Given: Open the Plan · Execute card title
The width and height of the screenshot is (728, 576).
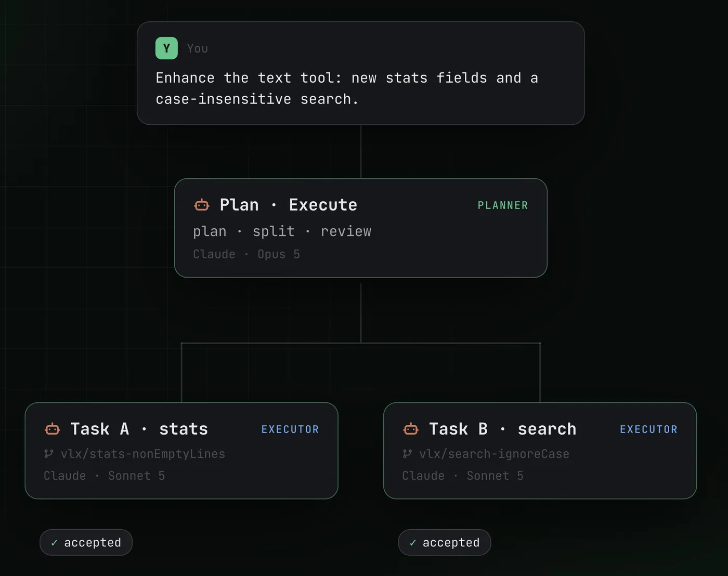Looking at the screenshot, I should (x=289, y=205).
